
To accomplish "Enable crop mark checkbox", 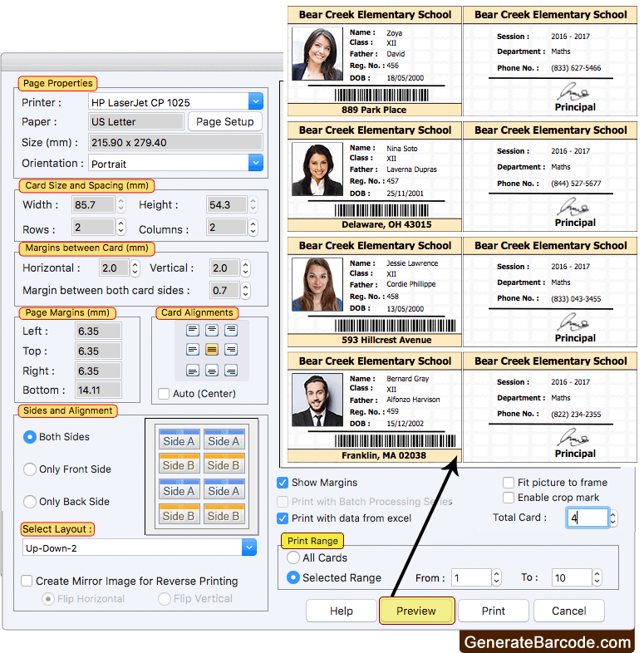I will (x=509, y=498).
